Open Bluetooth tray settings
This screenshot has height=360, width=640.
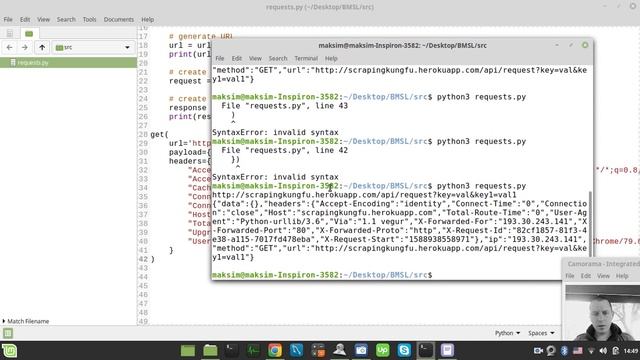click(x=564, y=351)
